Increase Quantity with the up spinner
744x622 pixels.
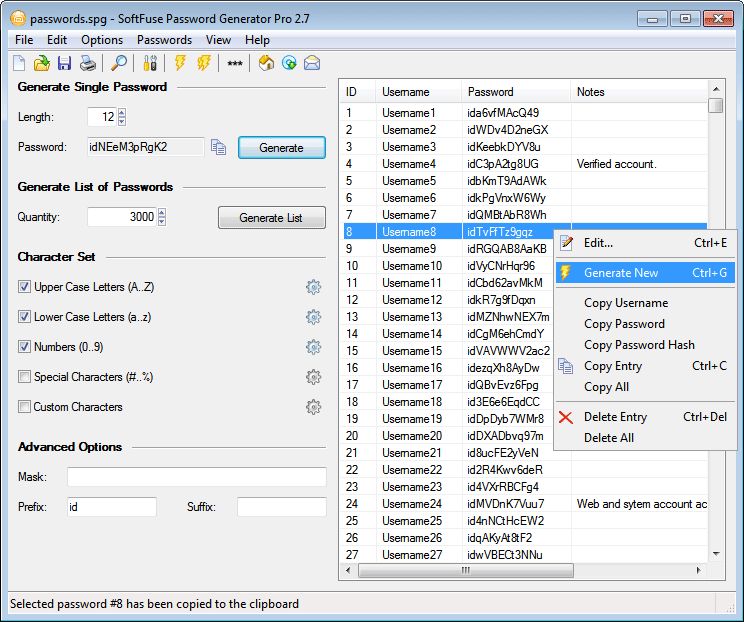(x=162, y=213)
